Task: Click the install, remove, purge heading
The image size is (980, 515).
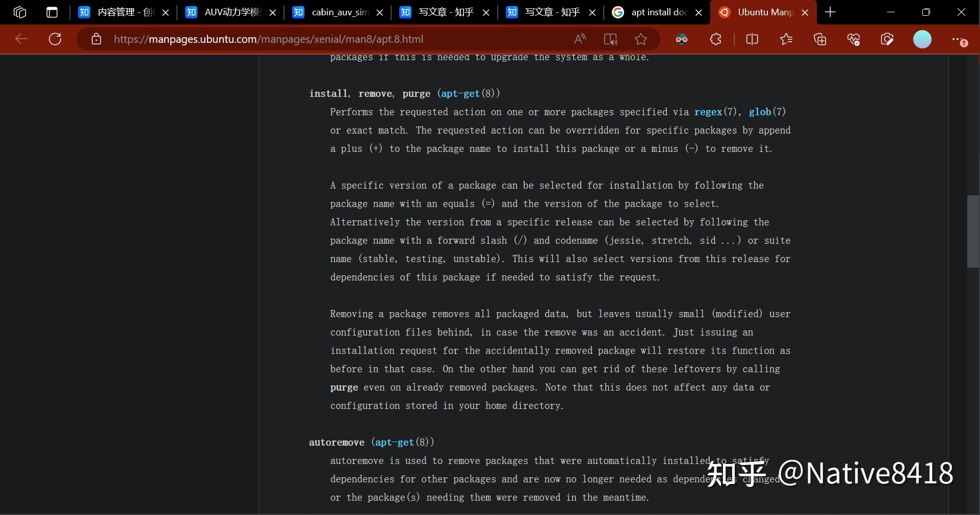Action: [370, 94]
